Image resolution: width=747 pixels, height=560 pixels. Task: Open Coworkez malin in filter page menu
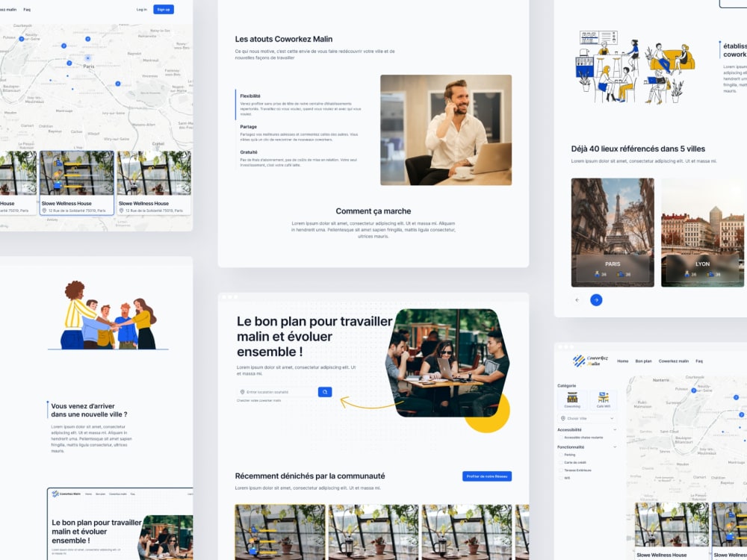pos(674,361)
